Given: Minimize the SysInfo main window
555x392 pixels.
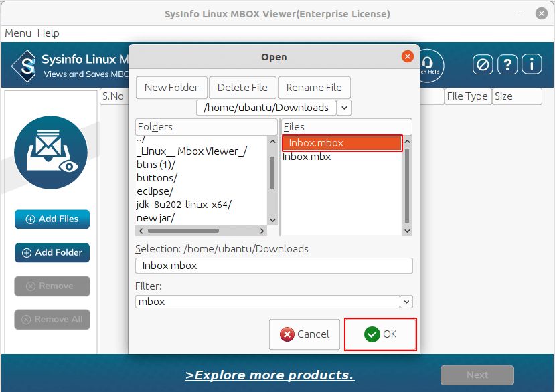Looking at the screenshot, I should 519,15.
